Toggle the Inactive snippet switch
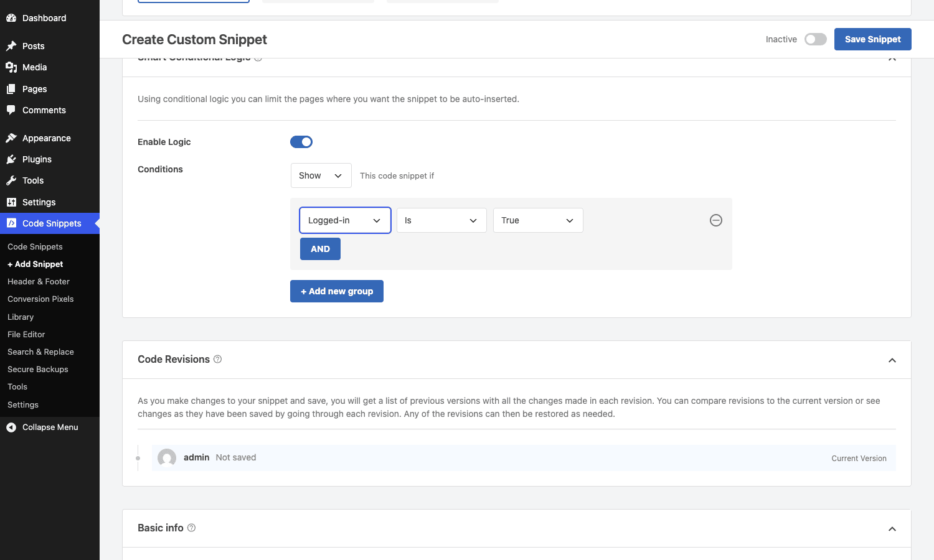 pos(815,39)
